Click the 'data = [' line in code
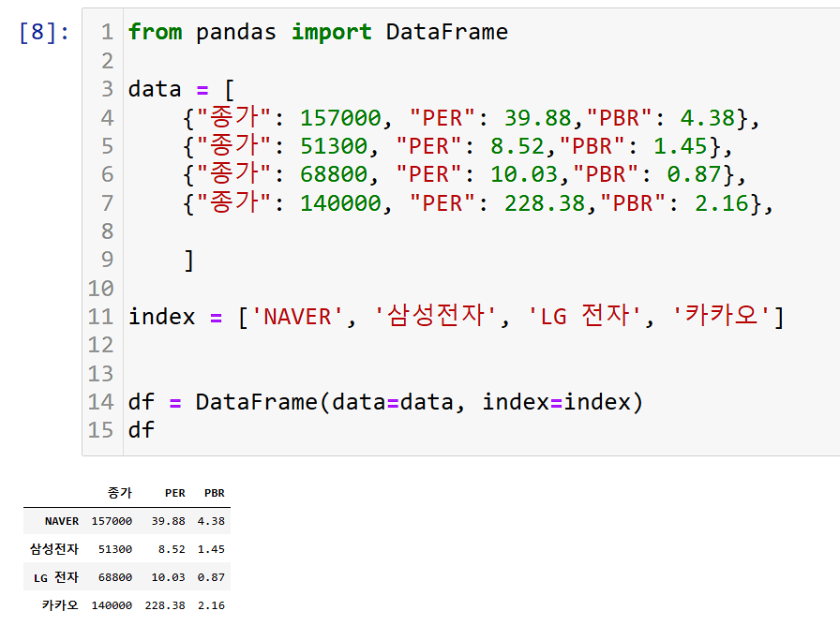 [x=182, y=89]
